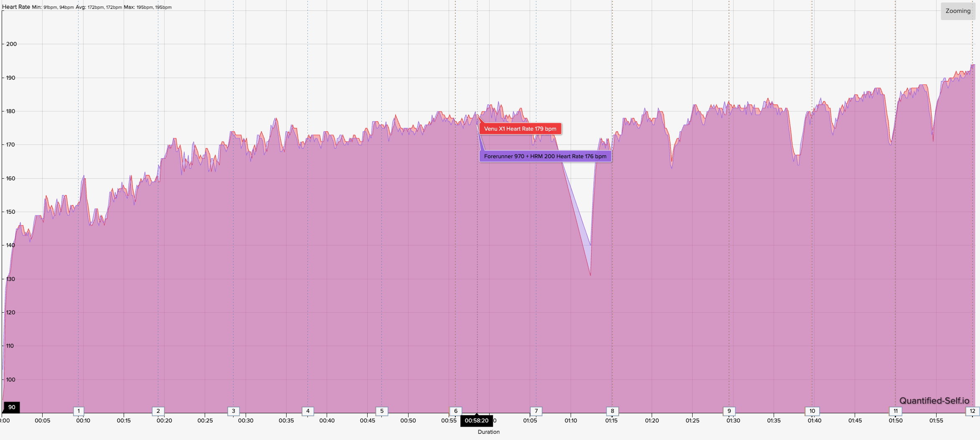Click the Duration axis title

(488, 432)
